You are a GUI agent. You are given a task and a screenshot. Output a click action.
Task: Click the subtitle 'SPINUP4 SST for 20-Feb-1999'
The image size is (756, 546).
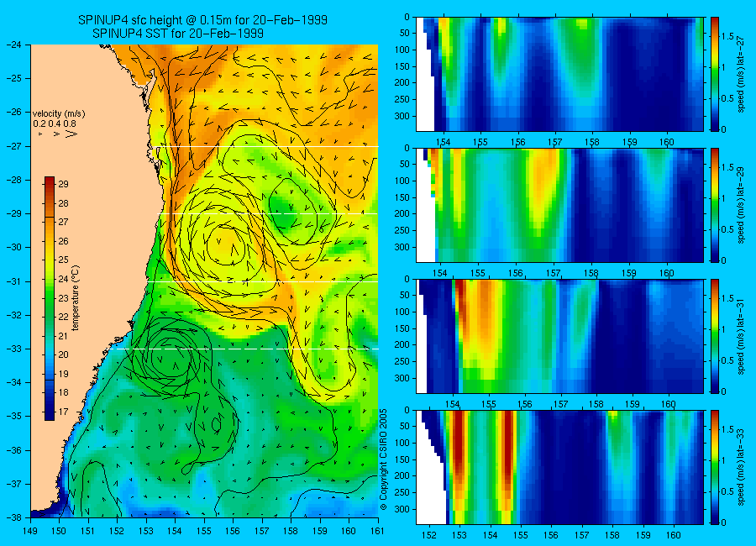178,34
